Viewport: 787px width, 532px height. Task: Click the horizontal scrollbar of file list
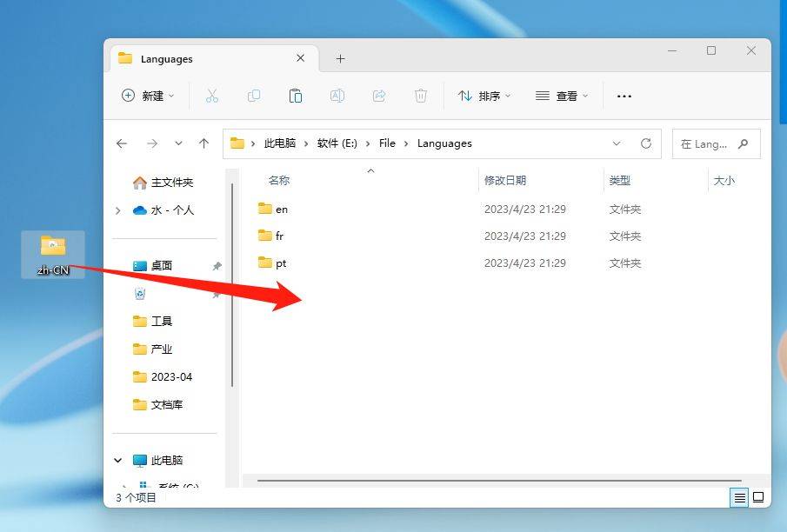[x=499, y=481]
